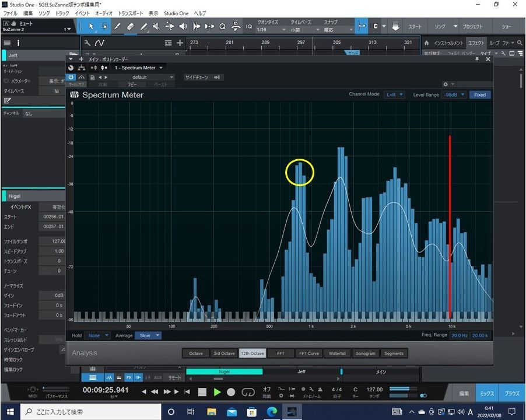This screenshot has height=420, width=526.
Task: Switch browser to エフェクト tab
Action: click(476, 43)
